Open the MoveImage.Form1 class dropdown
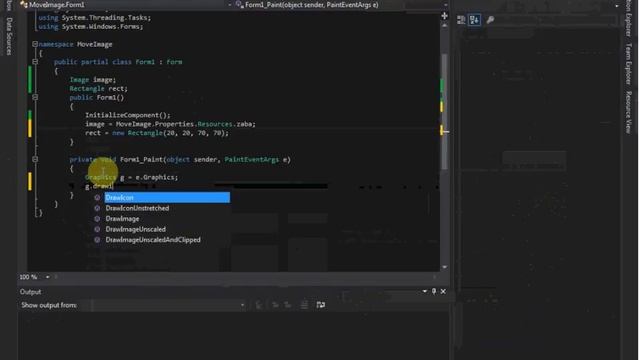640x360 pixels. [229, 5]
